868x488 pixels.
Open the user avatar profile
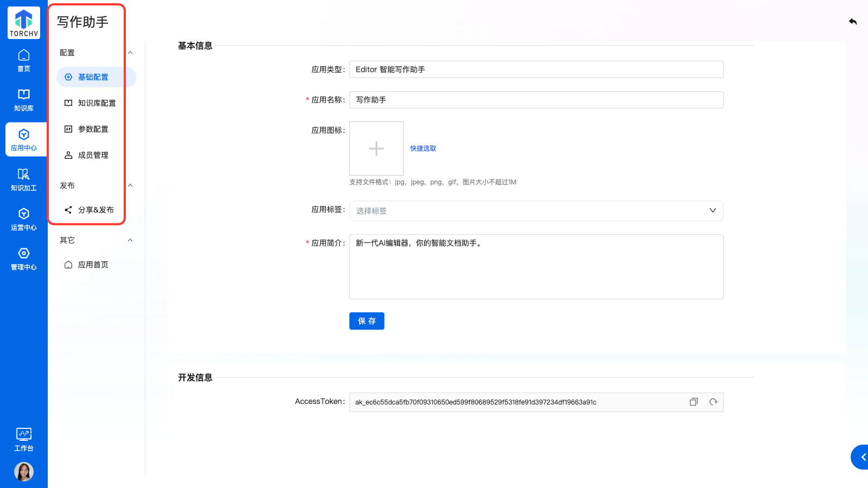24,471
